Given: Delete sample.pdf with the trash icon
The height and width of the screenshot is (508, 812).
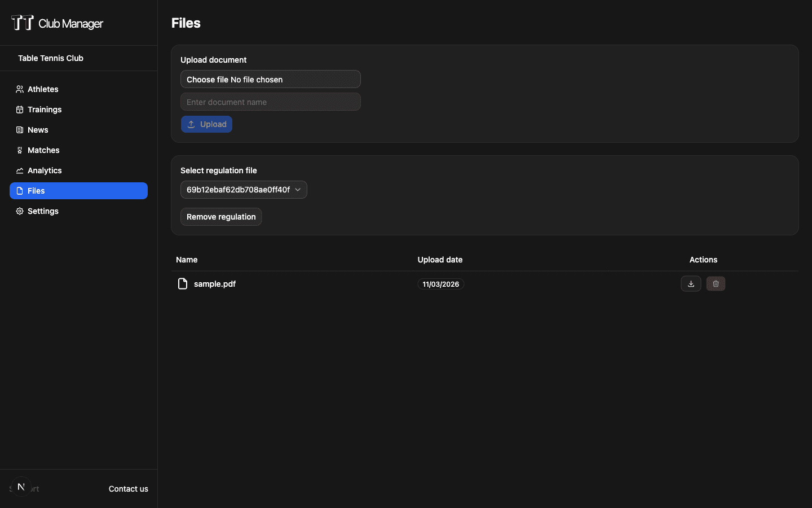Looking at the screenshot, I should (716, 283).
